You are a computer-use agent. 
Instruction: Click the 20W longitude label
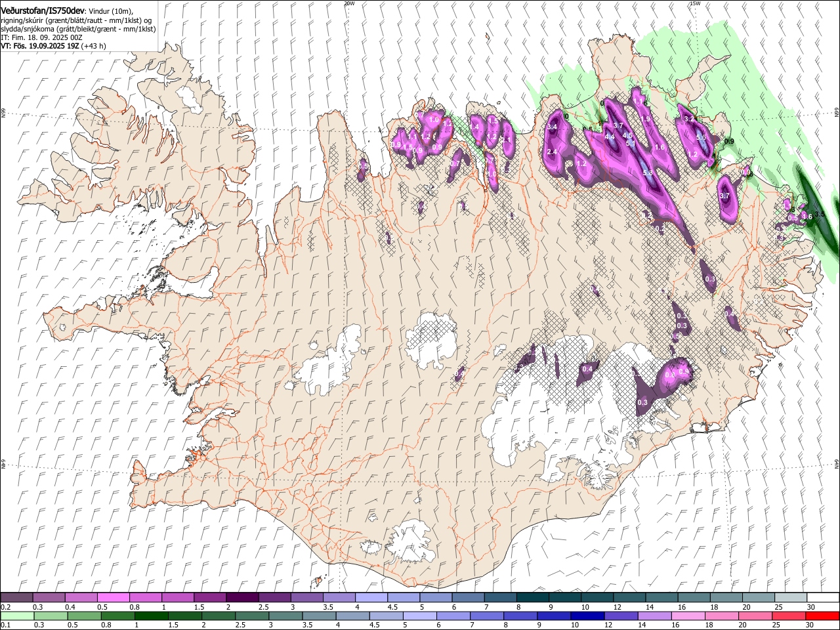349,3
